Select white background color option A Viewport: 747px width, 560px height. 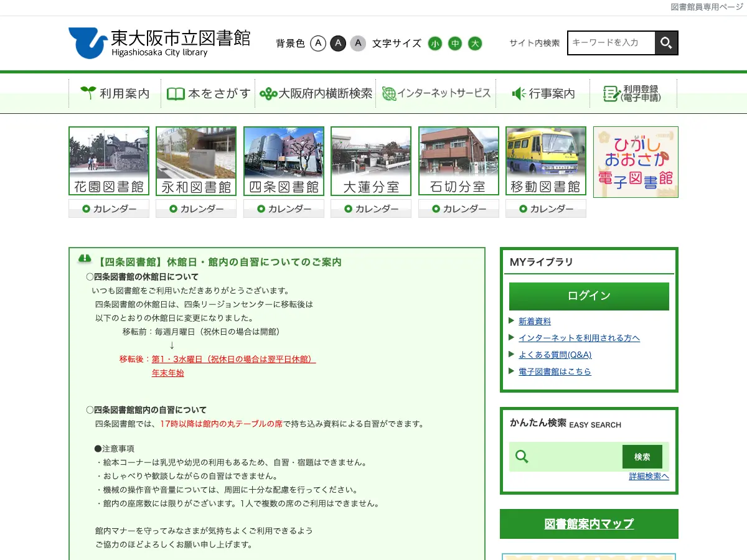(318, 43)
